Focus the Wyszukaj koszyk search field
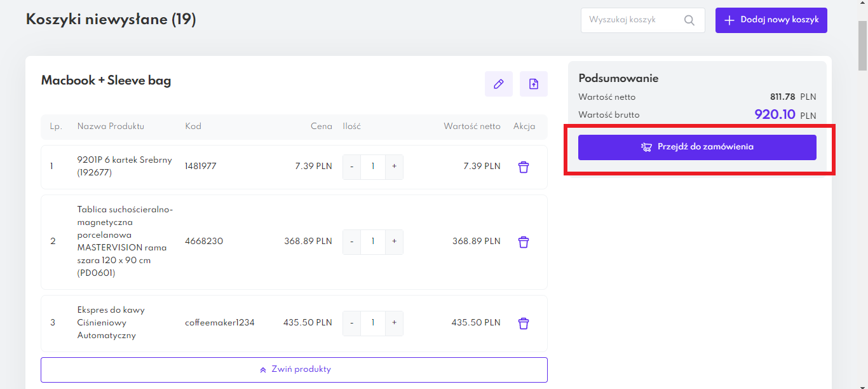 point(632,20)
